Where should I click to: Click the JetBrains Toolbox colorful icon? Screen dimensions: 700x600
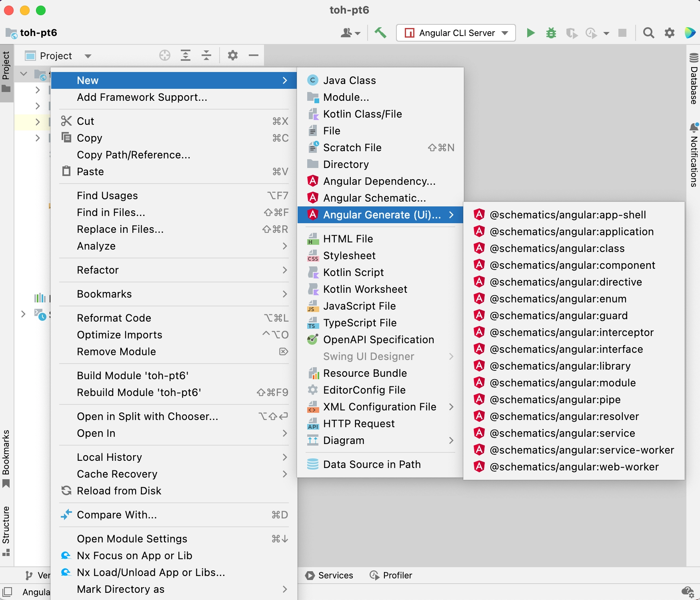[690, 33]
